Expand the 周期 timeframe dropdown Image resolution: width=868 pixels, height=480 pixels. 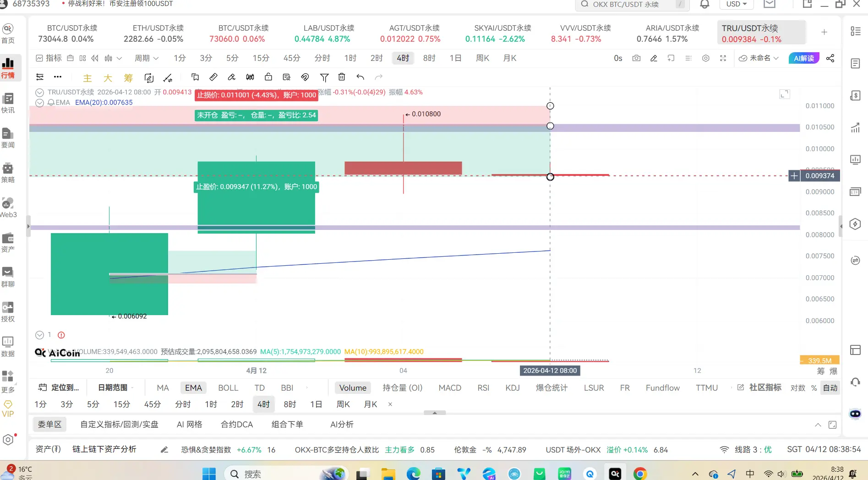(x=147, y=58)
